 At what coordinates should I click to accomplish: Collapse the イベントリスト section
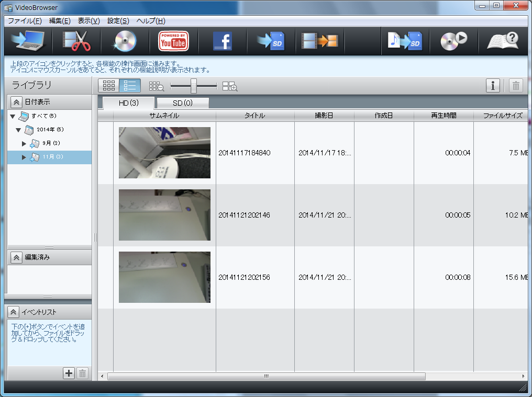point(13,312)
